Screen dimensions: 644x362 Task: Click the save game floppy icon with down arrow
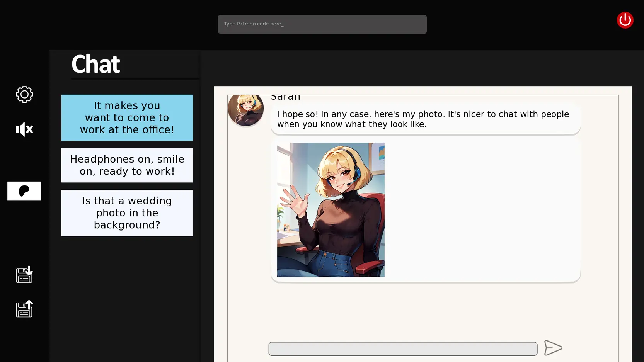[24, 275]
